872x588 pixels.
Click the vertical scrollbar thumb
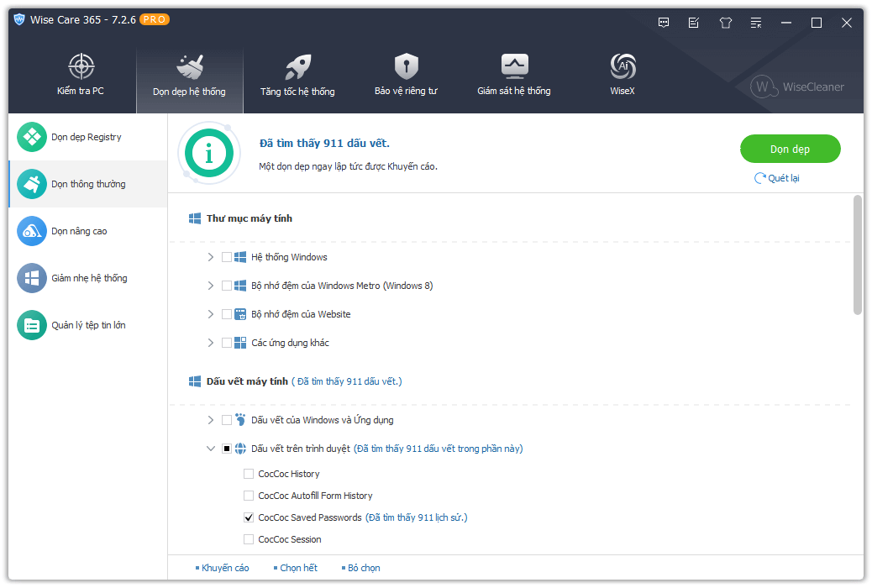(858, 255)
